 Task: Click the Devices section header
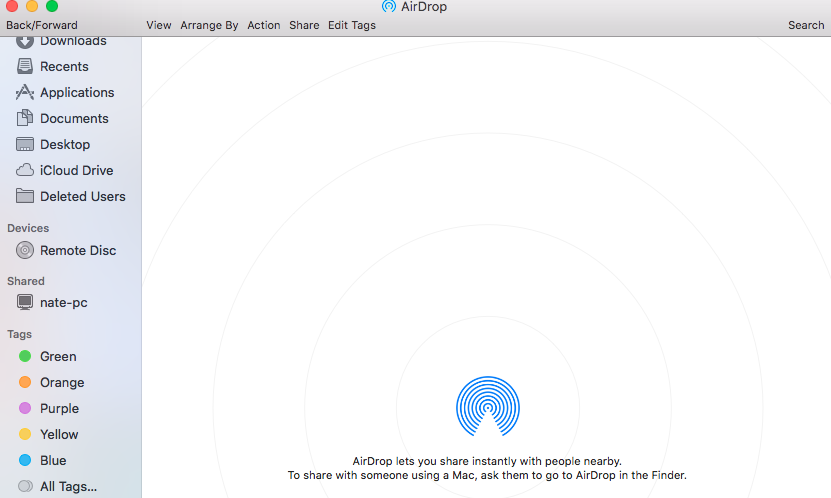coord(28,228)
